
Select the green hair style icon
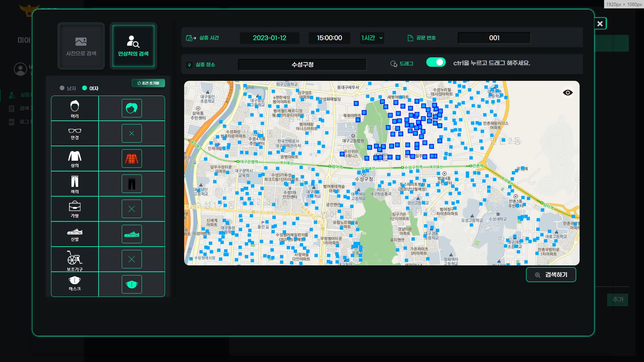coord(131,108)
